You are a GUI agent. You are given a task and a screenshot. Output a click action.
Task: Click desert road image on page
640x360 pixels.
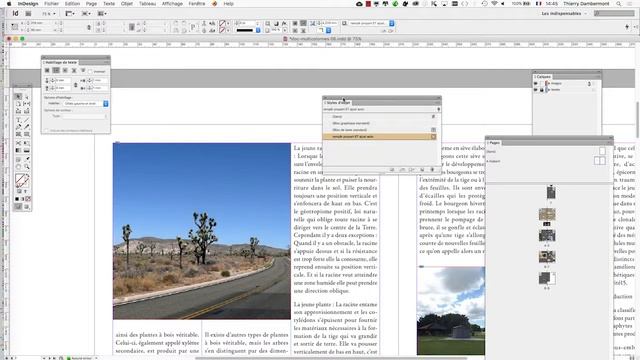tap(202, 231)
